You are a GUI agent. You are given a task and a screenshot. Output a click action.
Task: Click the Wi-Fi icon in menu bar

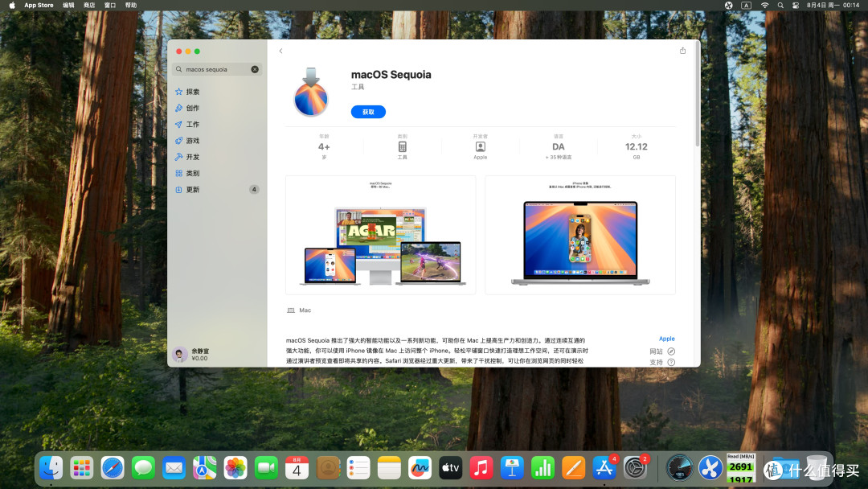click(764, 5)
